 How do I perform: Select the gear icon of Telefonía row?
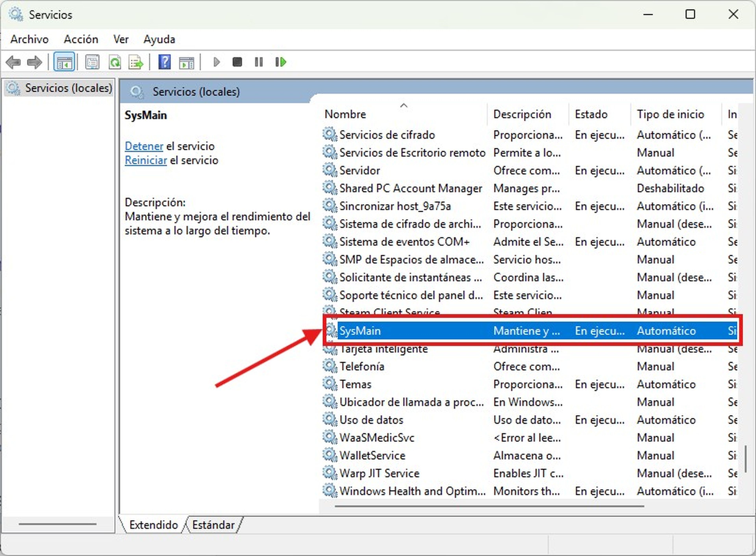tap(330, 366)
